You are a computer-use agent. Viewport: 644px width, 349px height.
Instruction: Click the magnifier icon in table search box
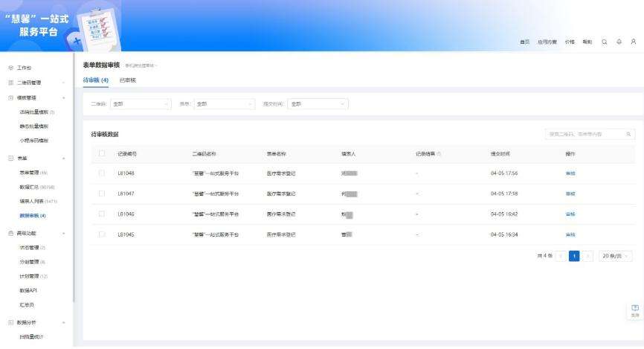tap(628, 134)
